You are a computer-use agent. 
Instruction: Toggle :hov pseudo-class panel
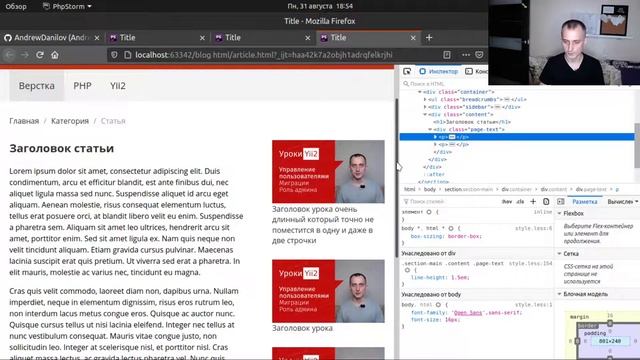tap(507, 201)
